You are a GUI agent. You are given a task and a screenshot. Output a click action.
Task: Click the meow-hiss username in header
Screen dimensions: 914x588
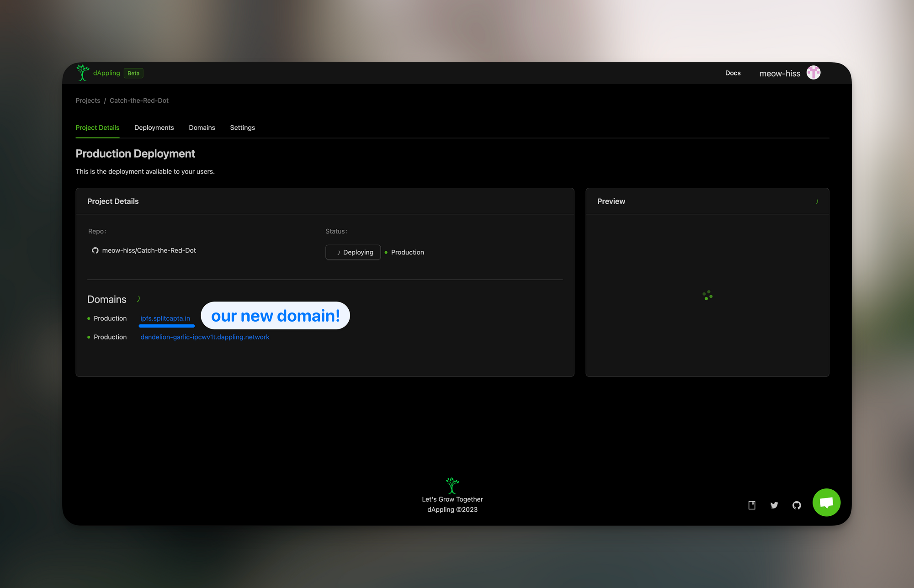(x=780, y=74)
